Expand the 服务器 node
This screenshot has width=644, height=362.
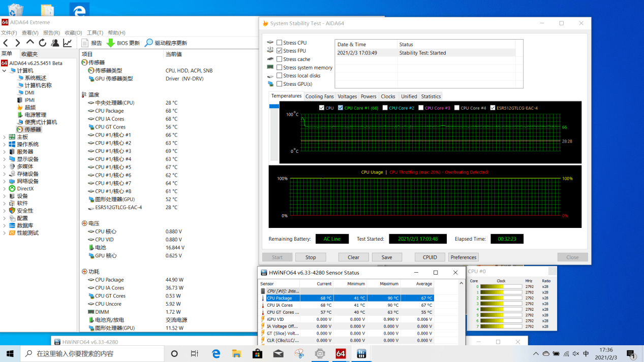[x=5, y=152]
